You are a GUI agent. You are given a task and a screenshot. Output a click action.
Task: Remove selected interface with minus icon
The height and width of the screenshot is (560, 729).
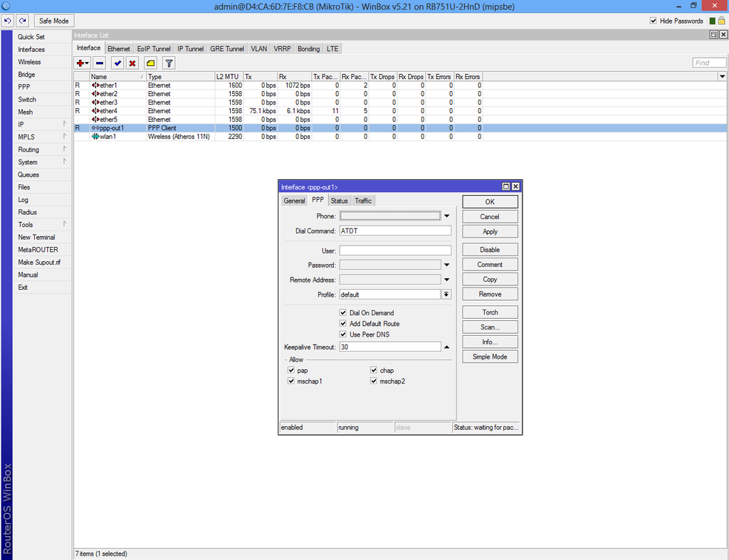coord(99,63)
